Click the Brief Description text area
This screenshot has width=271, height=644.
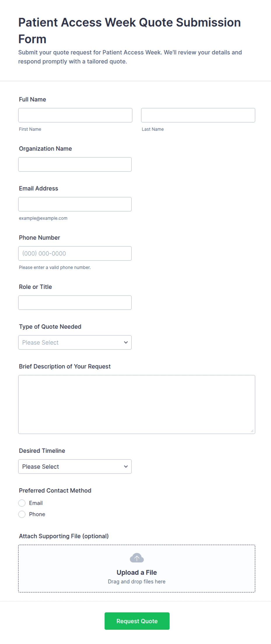point(137,404)
